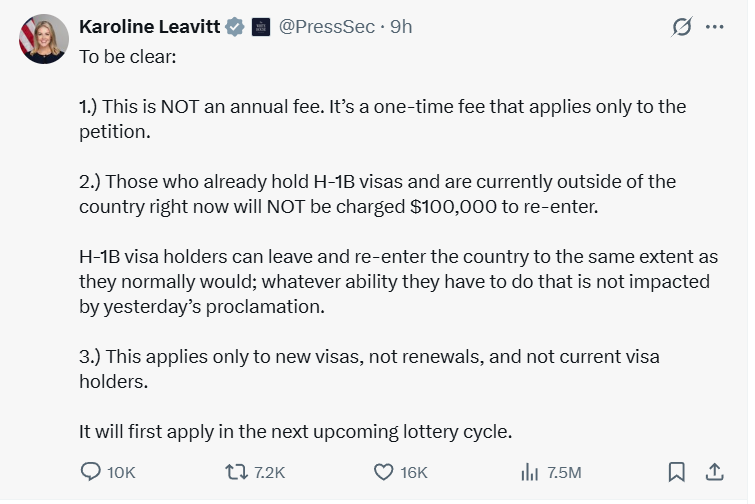Click the share upload-arrow icon
Image resolution: width=755 pixels, height=504 pixels.
[x=715, y=472]
